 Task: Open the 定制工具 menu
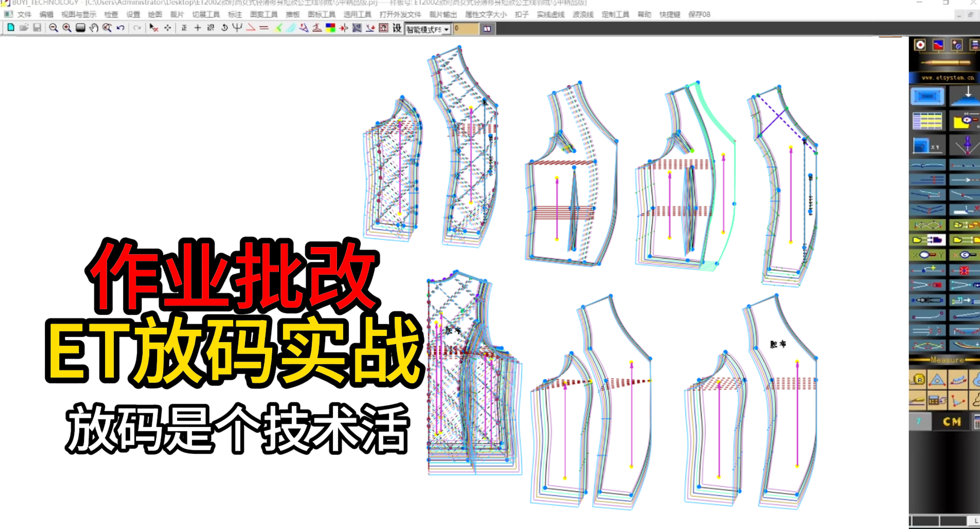coord(616,15)
